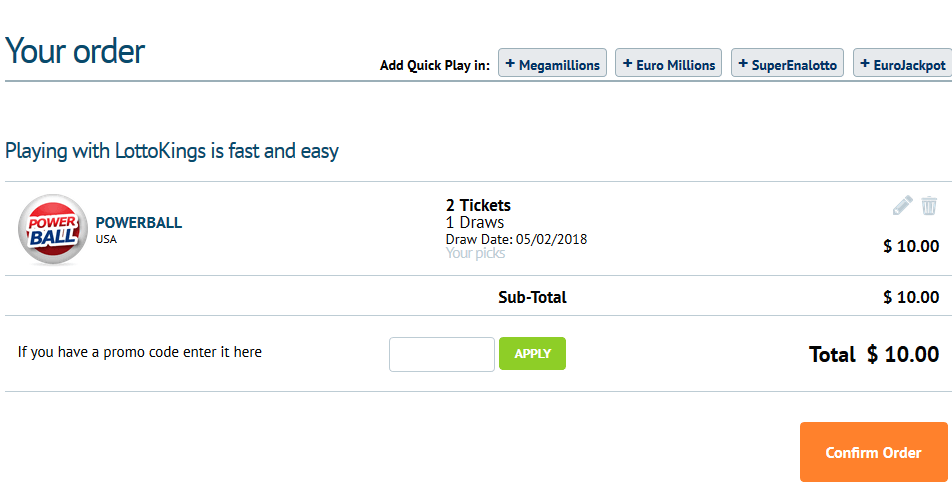Click the Sub-Total label
The width and height of the screenshot is (952, 482).
coord(532,297)
